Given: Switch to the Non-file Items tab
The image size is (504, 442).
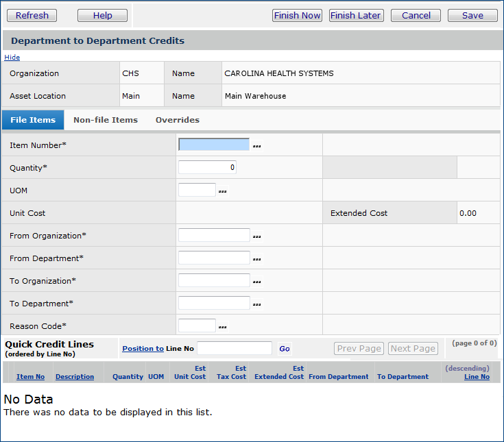Looking at the screenshot, I should pos(106,120).
